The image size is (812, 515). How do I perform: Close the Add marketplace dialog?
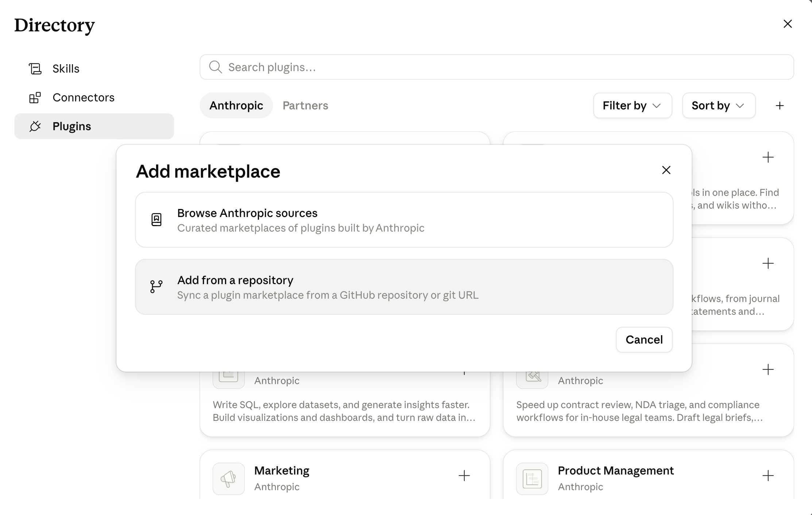[666, 170]
